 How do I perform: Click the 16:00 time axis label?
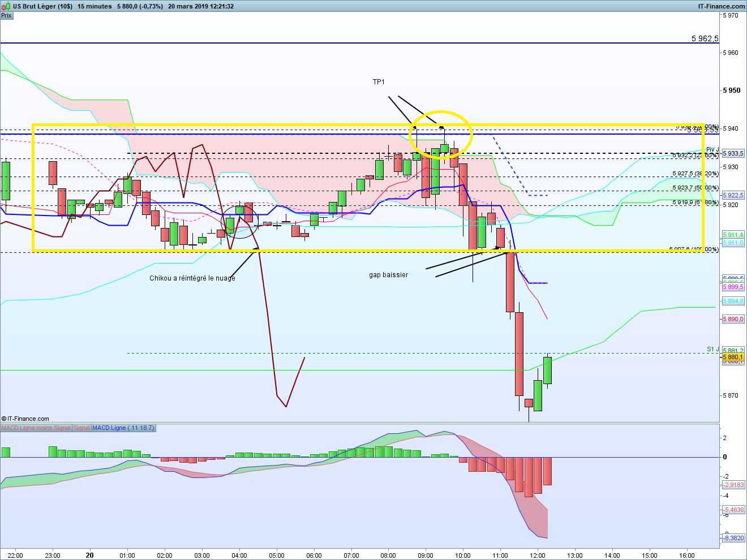click(x=686, y=555)
